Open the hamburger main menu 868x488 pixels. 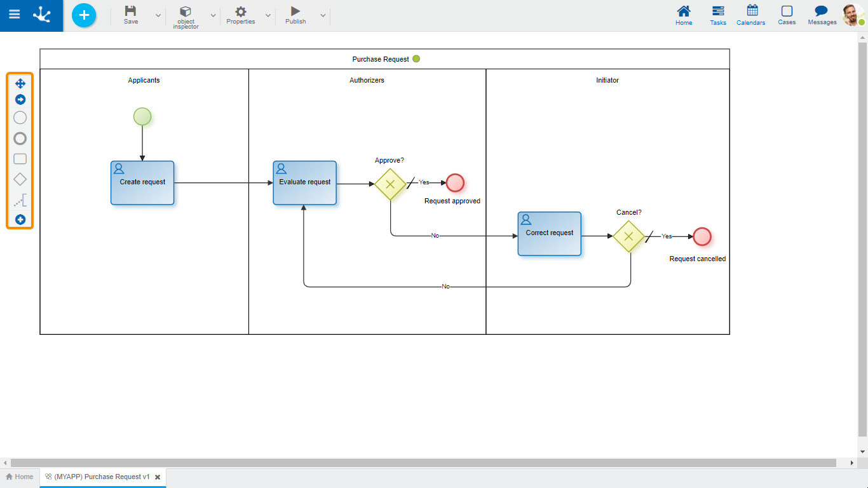(14, 15)
